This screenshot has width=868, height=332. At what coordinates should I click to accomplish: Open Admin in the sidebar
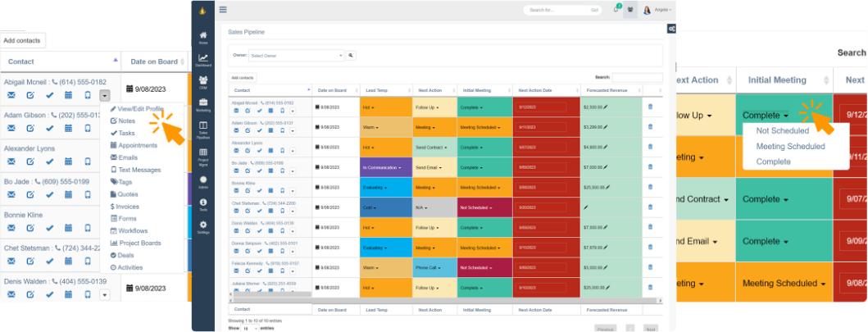coord(203,182)
